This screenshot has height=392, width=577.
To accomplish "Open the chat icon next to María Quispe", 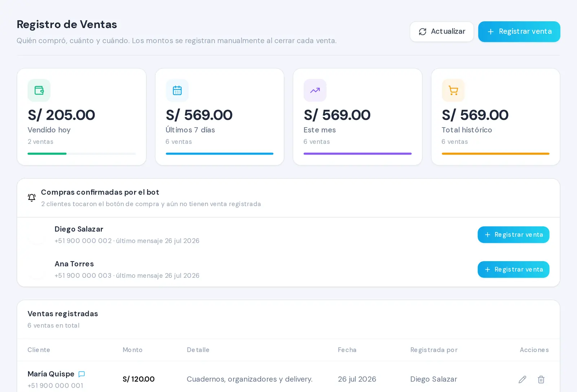I will 82,374.
